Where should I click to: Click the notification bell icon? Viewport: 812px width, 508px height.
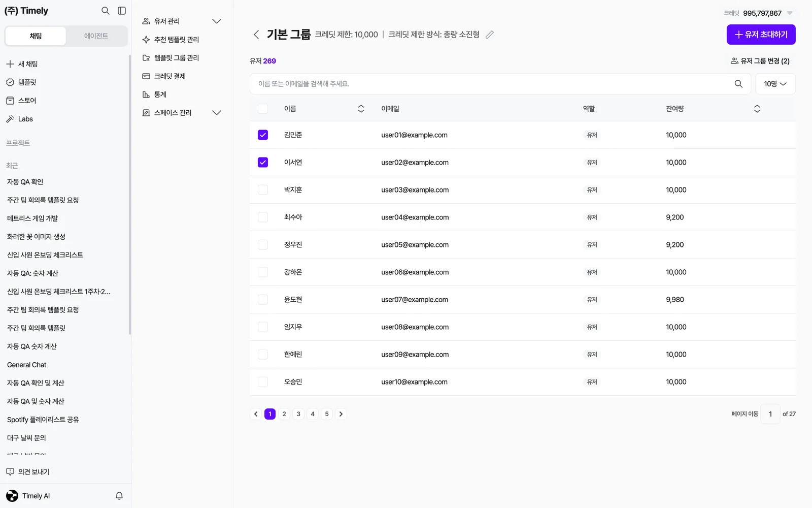coord(119,496)
